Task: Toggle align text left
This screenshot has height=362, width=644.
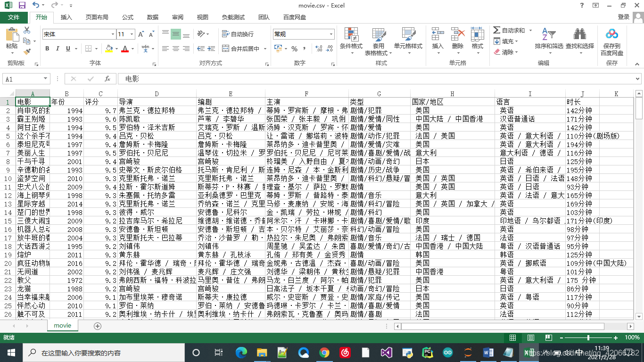Action: 165,49
